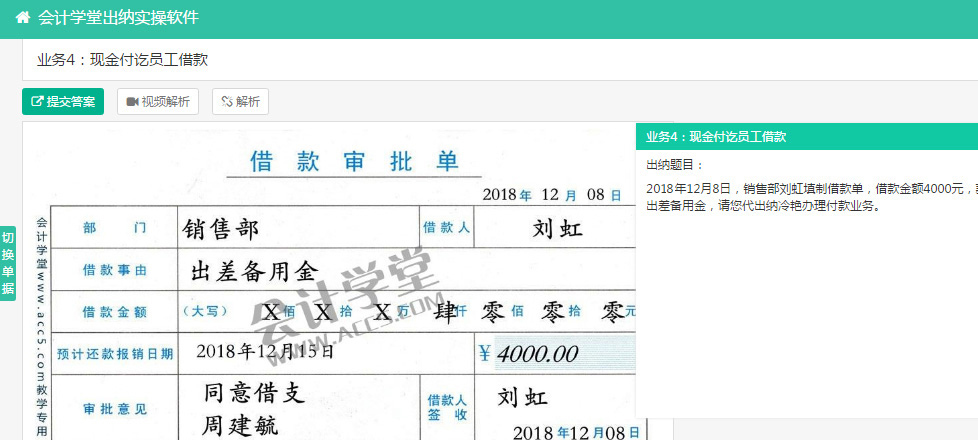Click borrower name 刘虹 in 借款人 row

click(557, 229)
